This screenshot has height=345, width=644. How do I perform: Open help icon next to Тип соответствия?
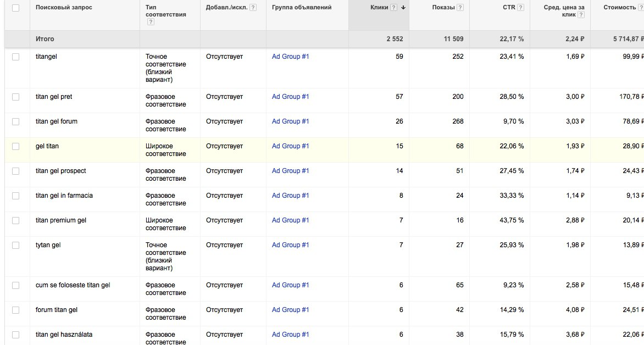pyautogui.click(x=151, y=22)
